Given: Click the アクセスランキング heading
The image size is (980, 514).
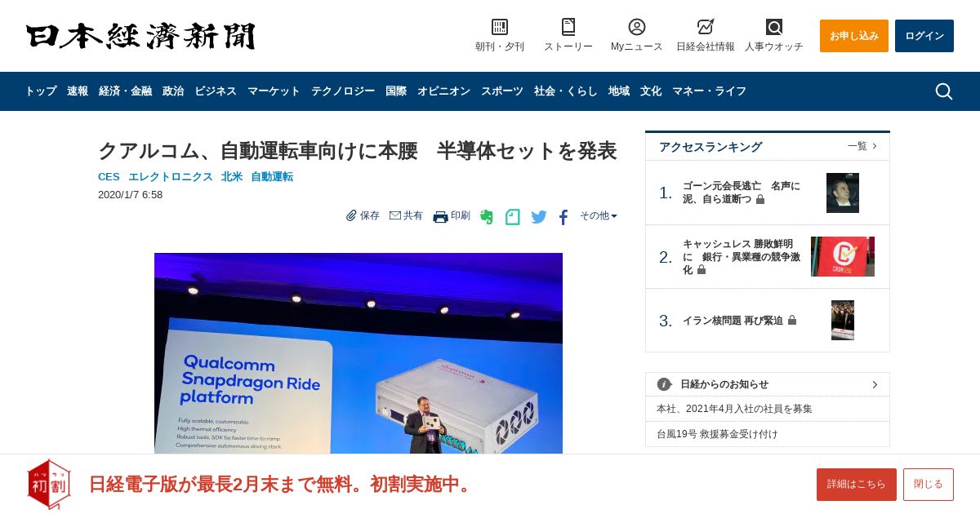Looking at the screenshot, I should 710,147.
